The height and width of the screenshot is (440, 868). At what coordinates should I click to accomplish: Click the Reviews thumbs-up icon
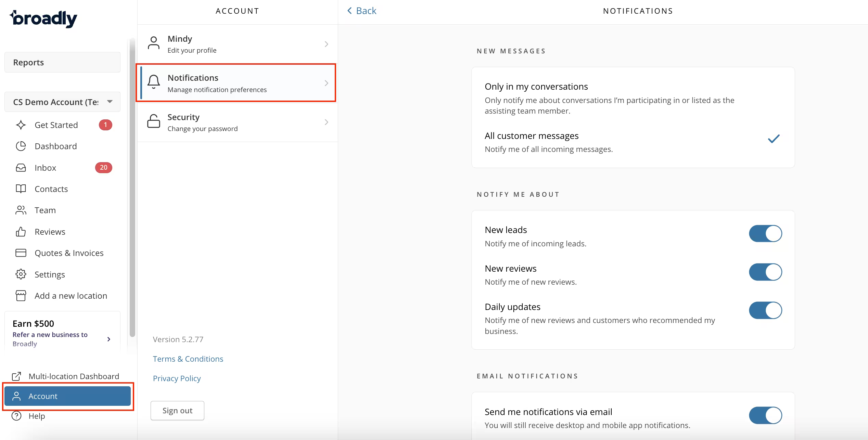point(21,232)
